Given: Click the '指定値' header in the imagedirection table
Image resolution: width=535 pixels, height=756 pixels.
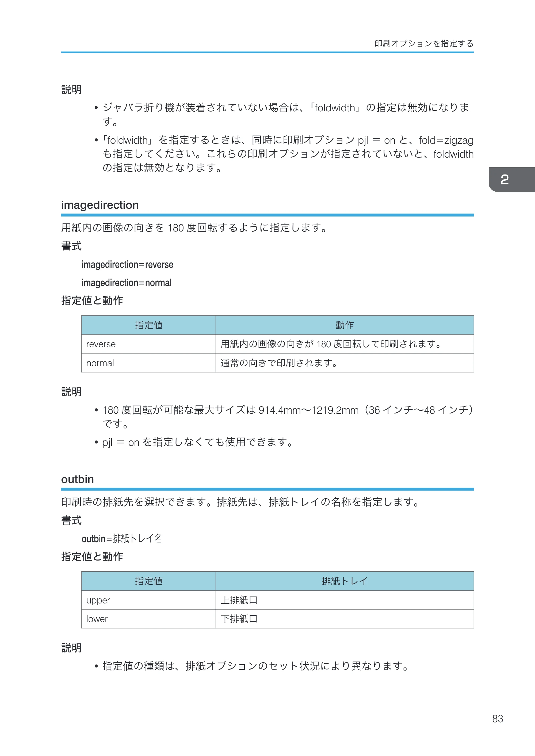Looking at the screenshot, I should (148, 325).
